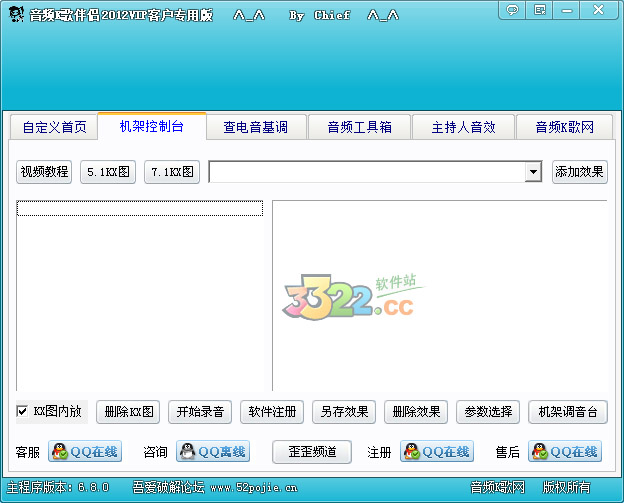Minimize the window
Screen dimensions: 624x503
(567, 10)
